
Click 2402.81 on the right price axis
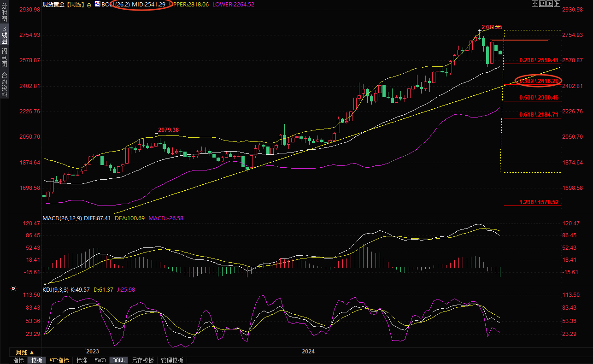pos(572,86)
